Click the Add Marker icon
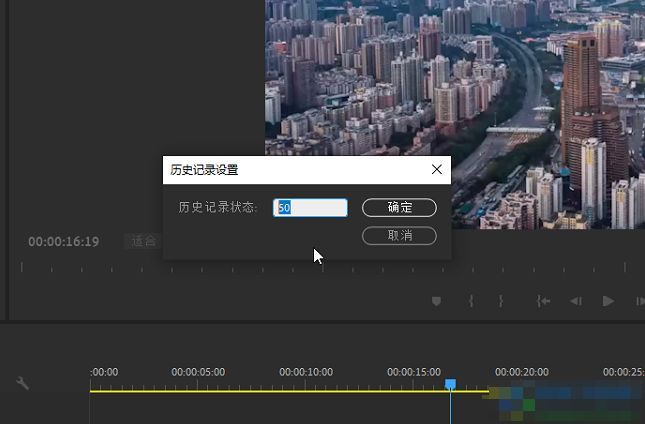 coord(437,301)
